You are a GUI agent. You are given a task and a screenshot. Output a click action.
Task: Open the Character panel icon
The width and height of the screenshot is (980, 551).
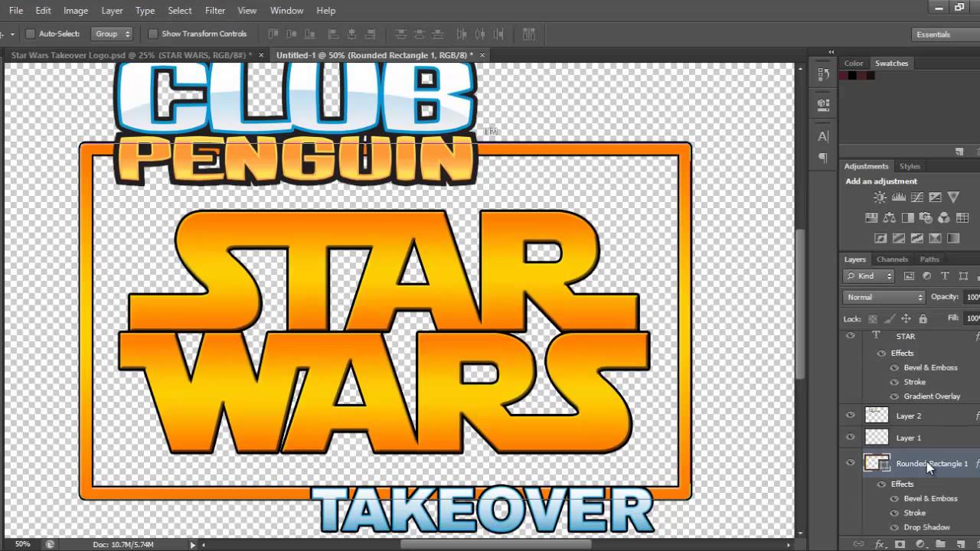tap(823, 136)
